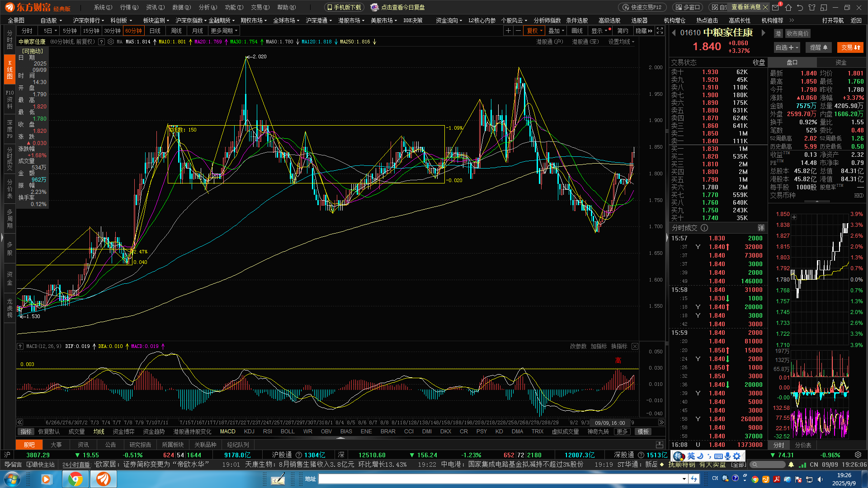This screenshot has width=868, height=488.
Task: Close the 查看新消息 notification tooltip
Action: [765, 7]
